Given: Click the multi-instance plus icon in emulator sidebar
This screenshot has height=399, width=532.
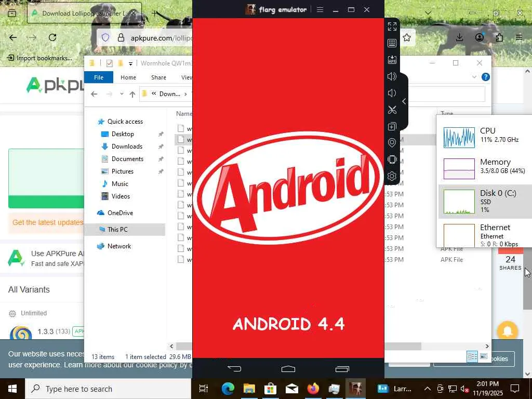Looking at the screenshot, I should (392, 127).
